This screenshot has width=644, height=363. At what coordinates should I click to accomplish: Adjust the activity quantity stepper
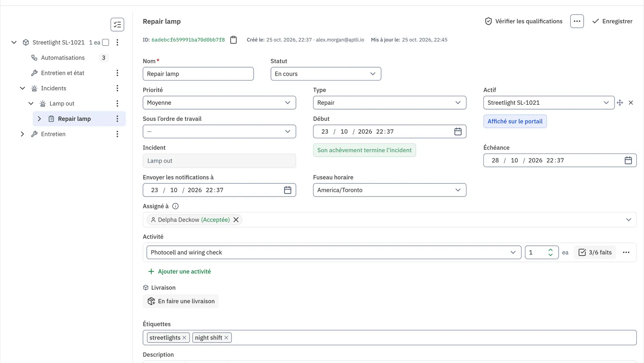pos(550,253)
